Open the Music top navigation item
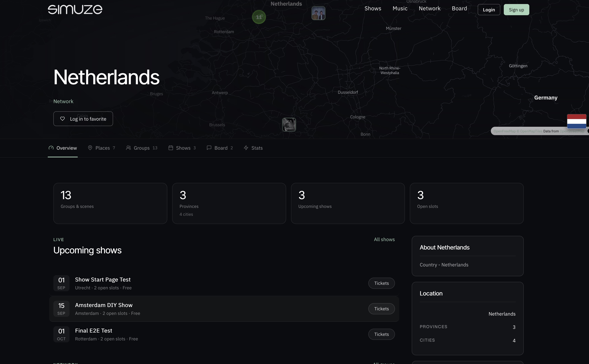589x364 pixels. (400, 8)
